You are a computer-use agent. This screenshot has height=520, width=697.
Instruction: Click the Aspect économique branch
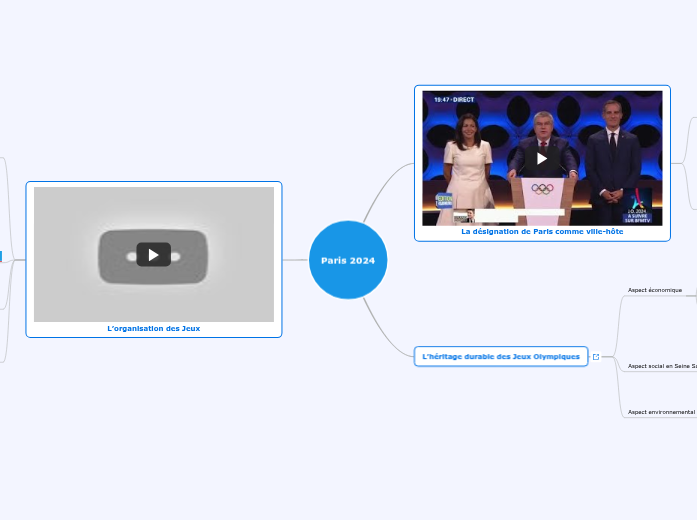655,290
